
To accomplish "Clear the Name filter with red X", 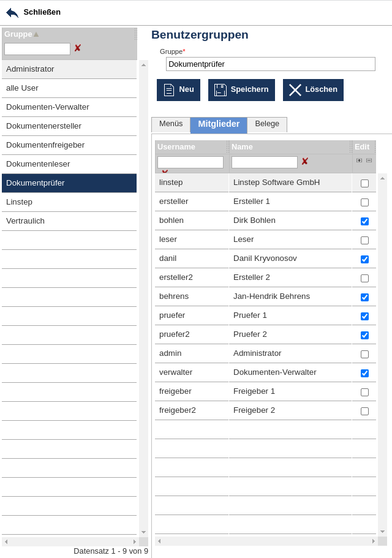I will pyautogui.click(x=304, y=162).
